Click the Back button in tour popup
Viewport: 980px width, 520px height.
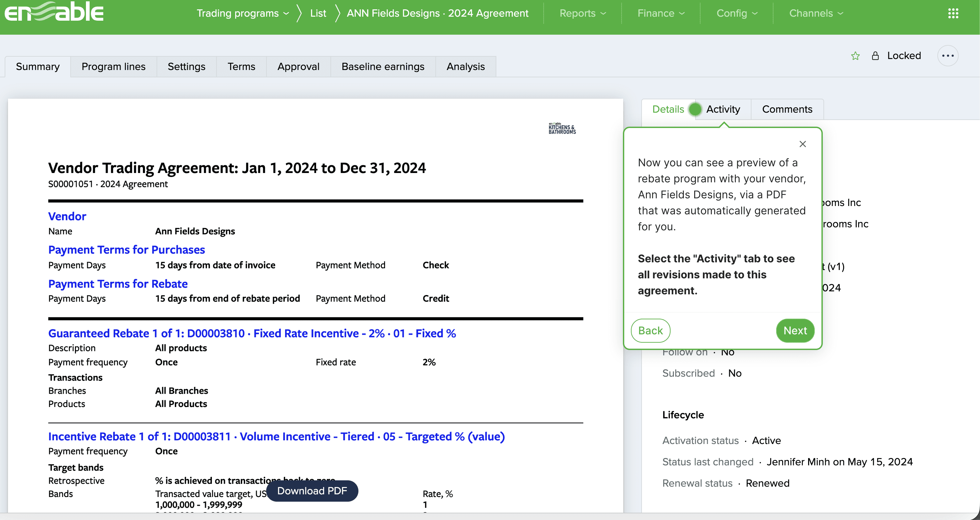[x=651, y=330]
